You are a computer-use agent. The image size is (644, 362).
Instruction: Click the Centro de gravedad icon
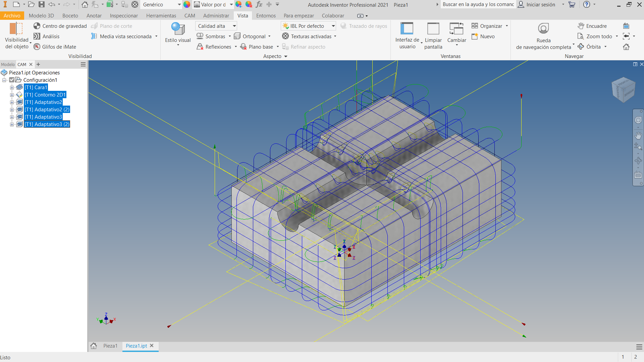click(37, 26)
